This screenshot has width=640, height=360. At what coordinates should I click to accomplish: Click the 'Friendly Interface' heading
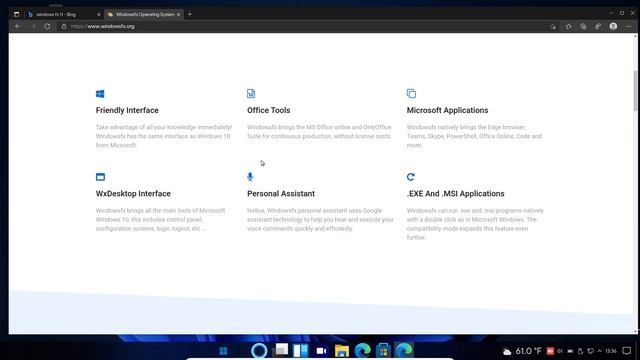[127, 110]
